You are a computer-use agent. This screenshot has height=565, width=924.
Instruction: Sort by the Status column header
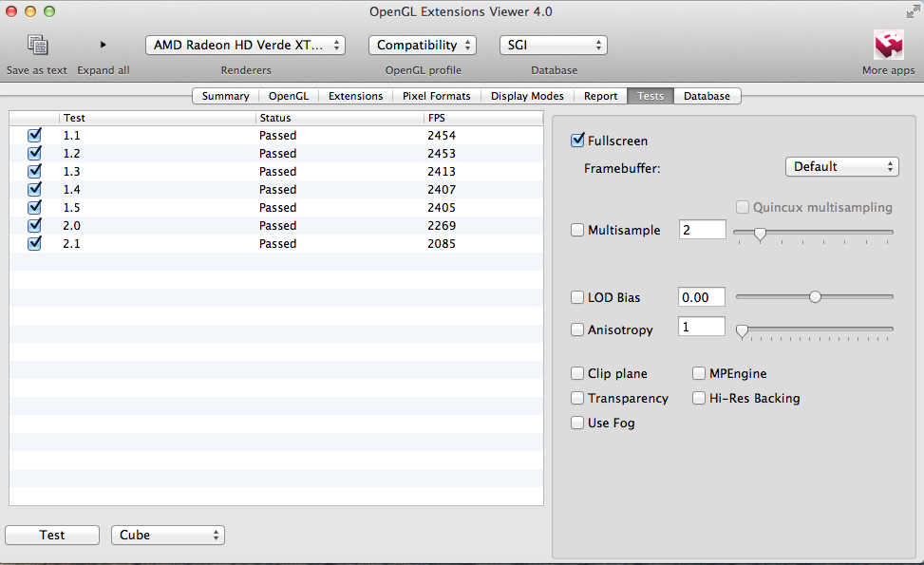pos(339,118)
